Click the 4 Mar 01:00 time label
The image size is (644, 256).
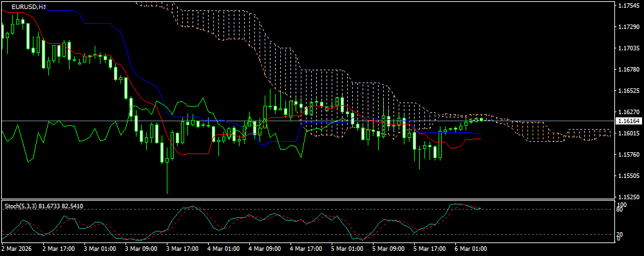223,249
